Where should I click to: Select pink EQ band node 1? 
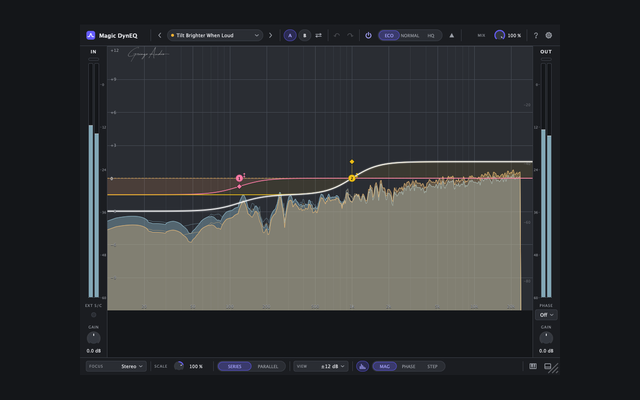click(239, 178)
